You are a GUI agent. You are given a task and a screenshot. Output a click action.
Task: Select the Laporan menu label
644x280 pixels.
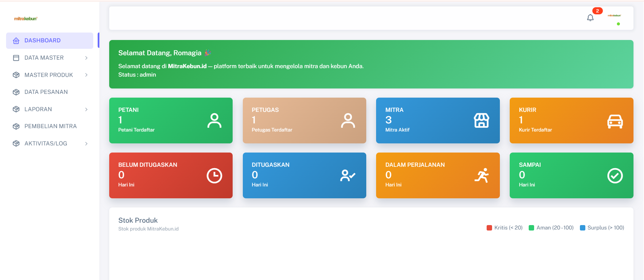(38, 109)
